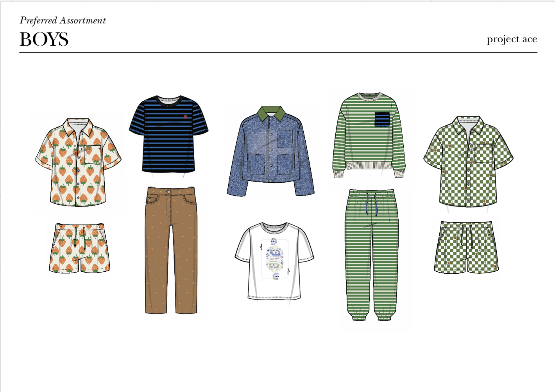
Task: Click the 'BOYS' heading text
Action: [44, 39]
